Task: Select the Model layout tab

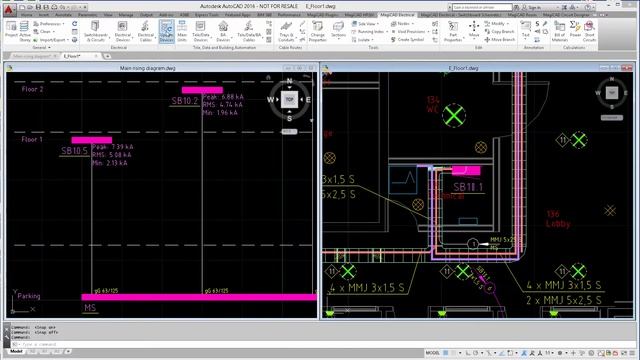Action: point(16,351)
